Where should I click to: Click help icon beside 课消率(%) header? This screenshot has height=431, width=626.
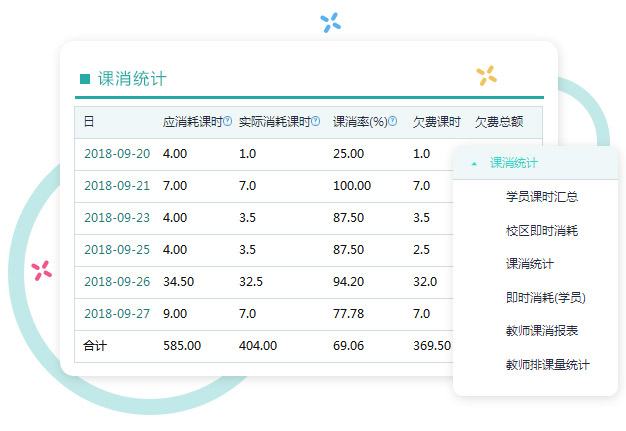393,122
